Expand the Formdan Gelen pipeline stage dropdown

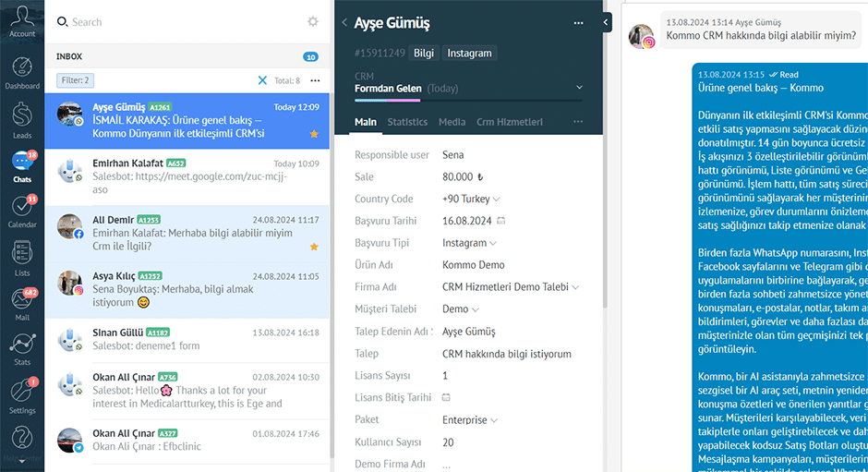[579, 89]
